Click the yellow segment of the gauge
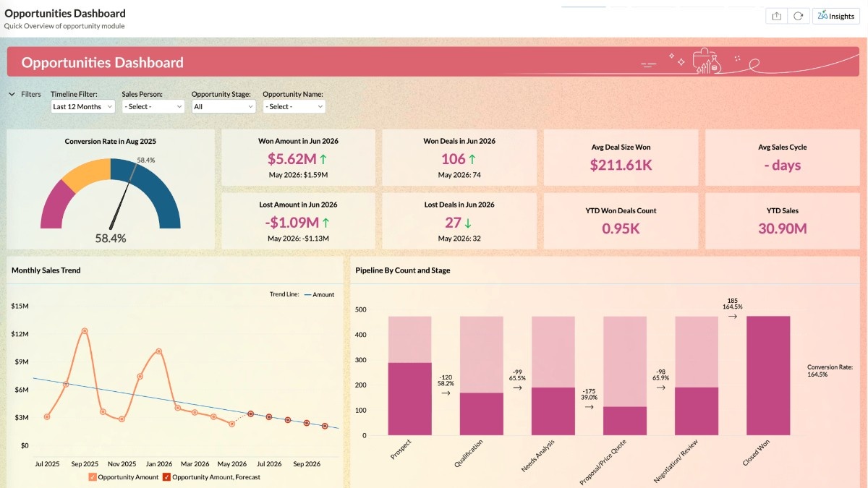Viewport: 868px width, 488px height. pos(87,174)
